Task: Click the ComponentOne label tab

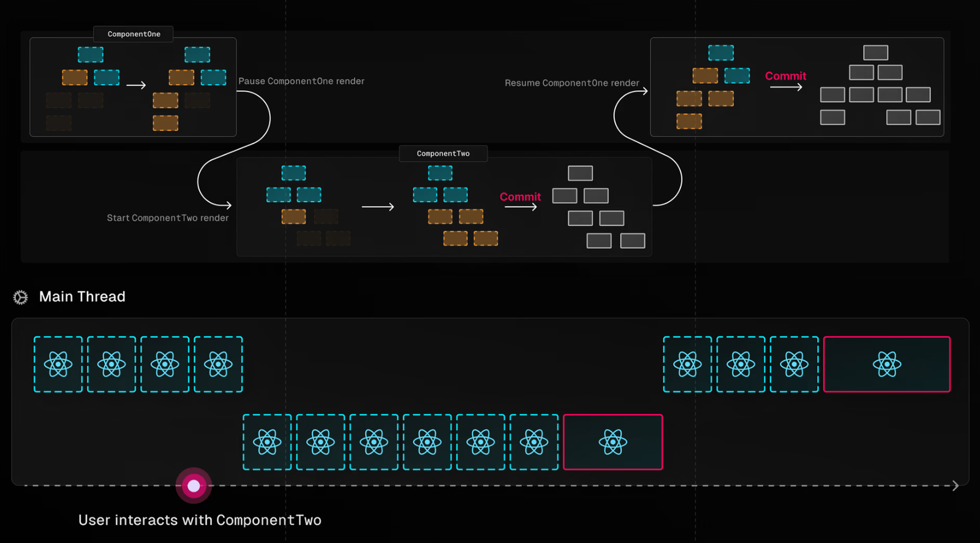Action: point(134,34)
